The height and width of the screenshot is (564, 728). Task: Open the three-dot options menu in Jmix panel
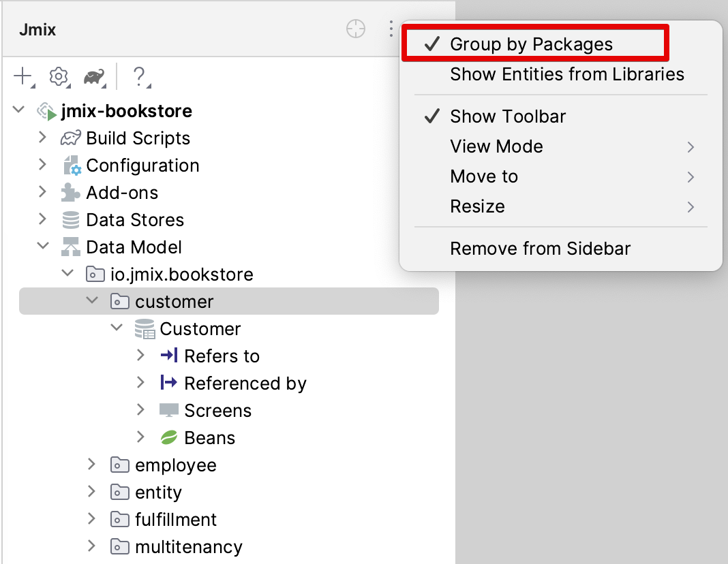(391, 29)
